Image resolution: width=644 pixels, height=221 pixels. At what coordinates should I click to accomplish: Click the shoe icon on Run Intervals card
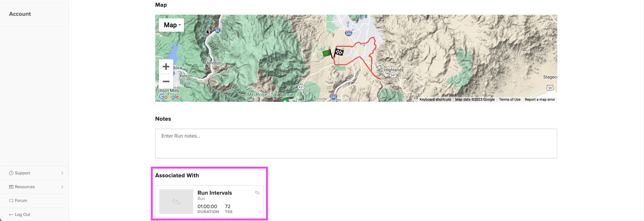(x=258, y=193)
